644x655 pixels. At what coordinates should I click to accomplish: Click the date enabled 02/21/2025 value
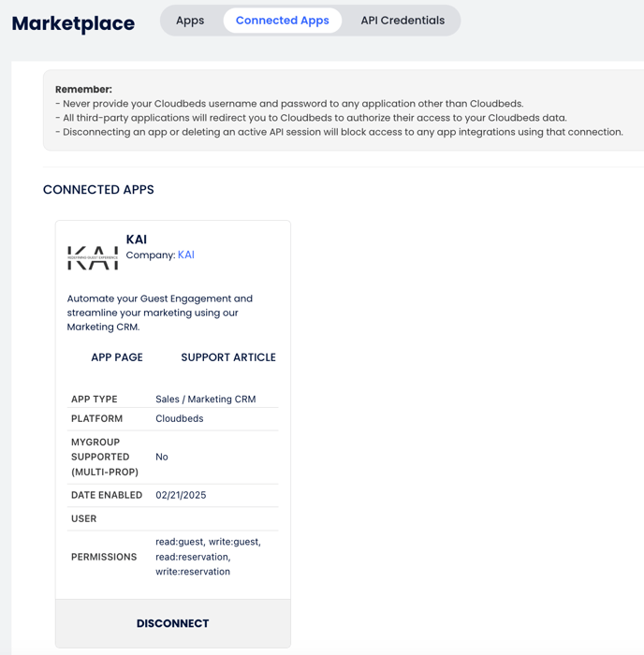[181, 496]
